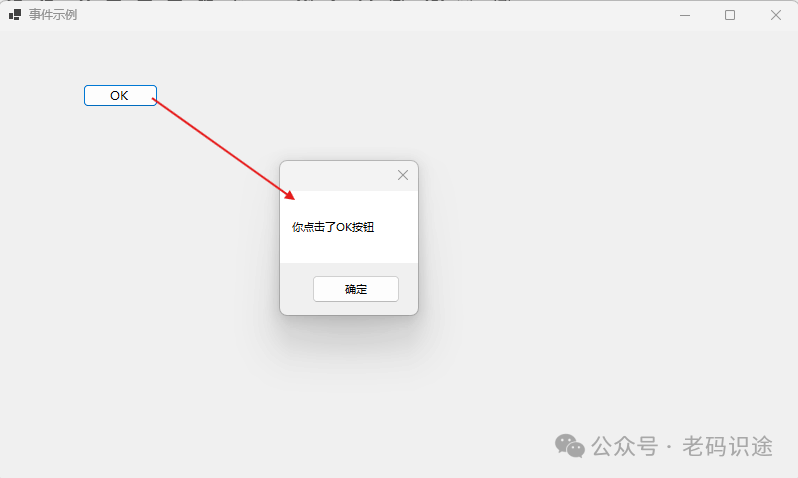This screenshot has width=798, height=478.
Task: Minimize the 事件示例 window
Action: (x=685, y=15)
